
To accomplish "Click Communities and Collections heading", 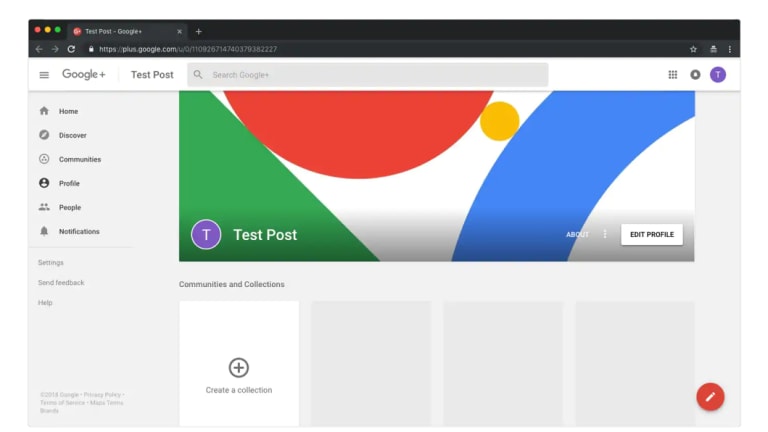I will pos(232,284).
